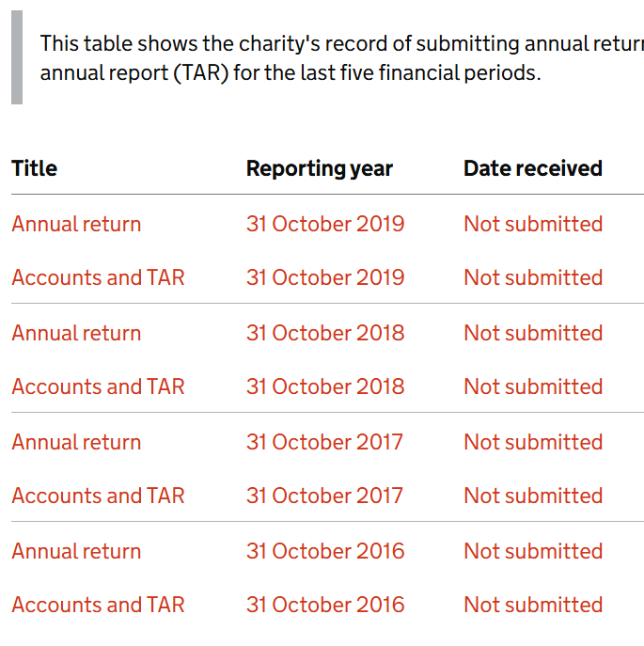Click Not submitted for 2016 Annual return
This screenshot has height=646, width=644.
pos(533,551)
